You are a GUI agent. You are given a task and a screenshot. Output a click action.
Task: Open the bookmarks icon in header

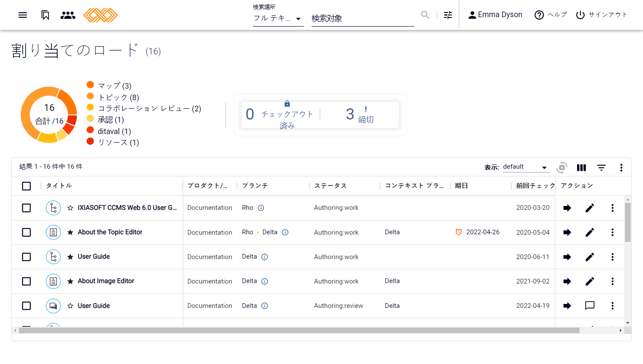[x=45, y=15]
